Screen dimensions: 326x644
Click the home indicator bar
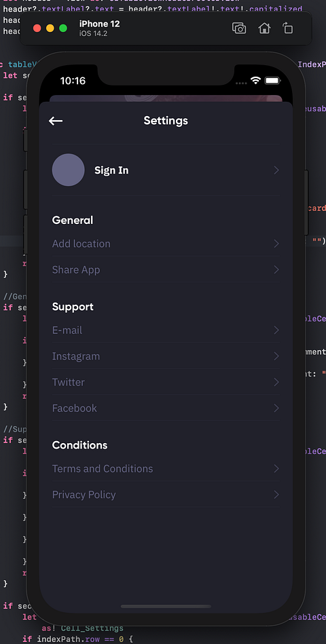166,606
